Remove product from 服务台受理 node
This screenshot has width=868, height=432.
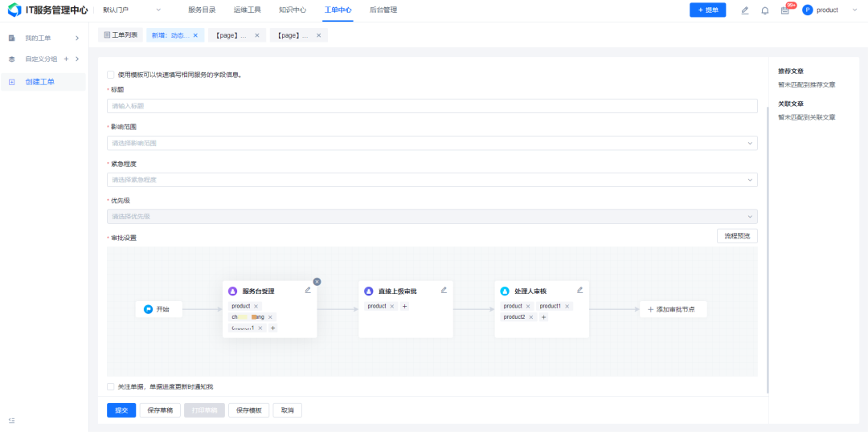tap(256, 306)
